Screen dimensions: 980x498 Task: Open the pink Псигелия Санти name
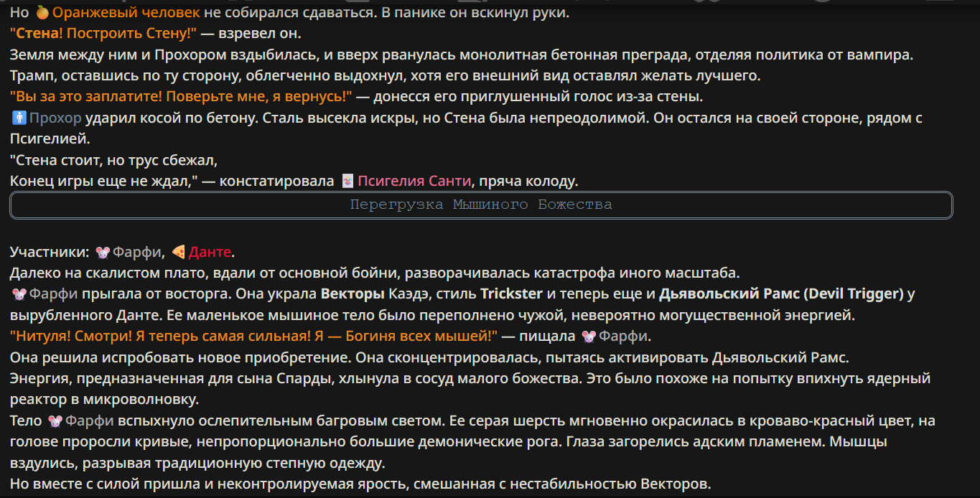point(414,181)
